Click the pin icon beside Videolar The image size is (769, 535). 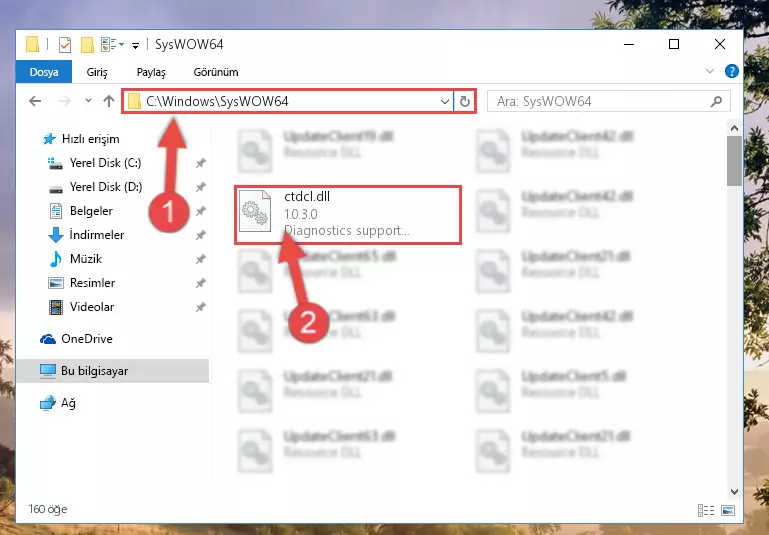201,307
